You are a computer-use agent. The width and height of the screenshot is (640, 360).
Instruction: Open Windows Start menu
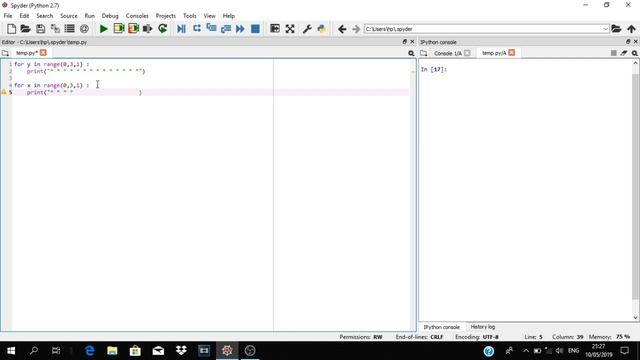(x=11, y=351)
